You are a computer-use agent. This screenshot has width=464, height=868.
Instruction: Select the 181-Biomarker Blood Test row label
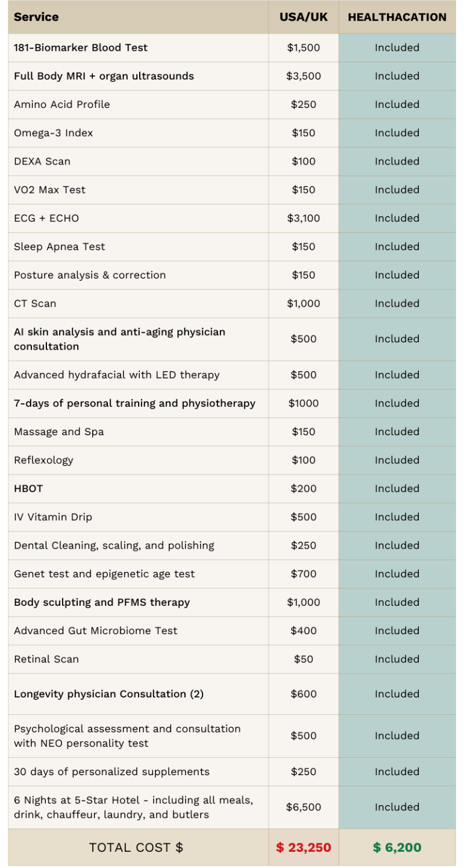point(81,48)
